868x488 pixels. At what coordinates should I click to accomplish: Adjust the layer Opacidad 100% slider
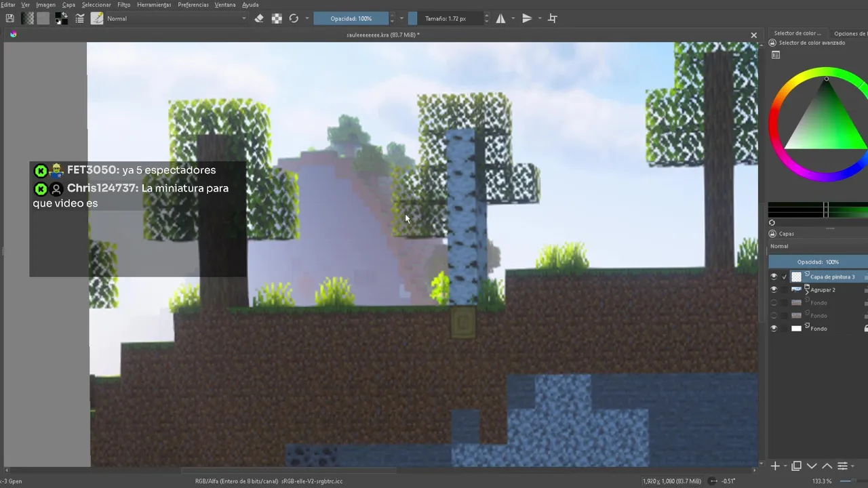pos(818,262)
